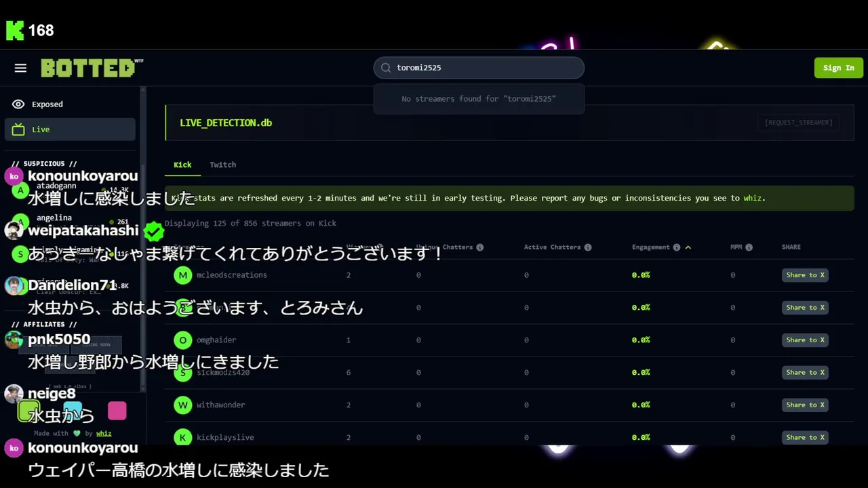Viewport: 868px width, 488px height.
Task: Select the green theme swatch
Action: click(x=29, y=411)
